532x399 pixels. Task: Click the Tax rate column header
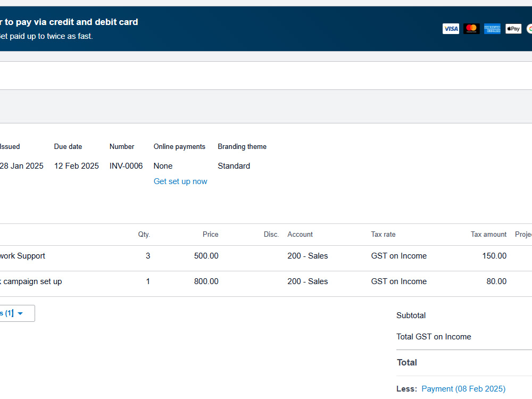(383, 235)
